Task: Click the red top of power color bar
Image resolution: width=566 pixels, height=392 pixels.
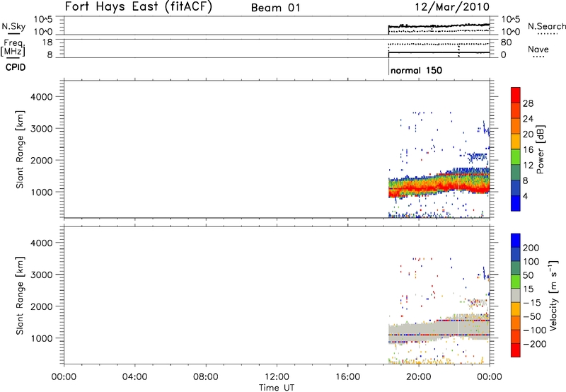Action: coord(516,94)
